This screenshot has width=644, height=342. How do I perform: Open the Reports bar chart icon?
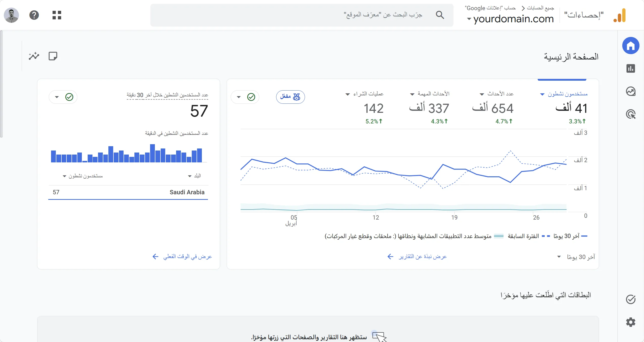pos(631,69)
